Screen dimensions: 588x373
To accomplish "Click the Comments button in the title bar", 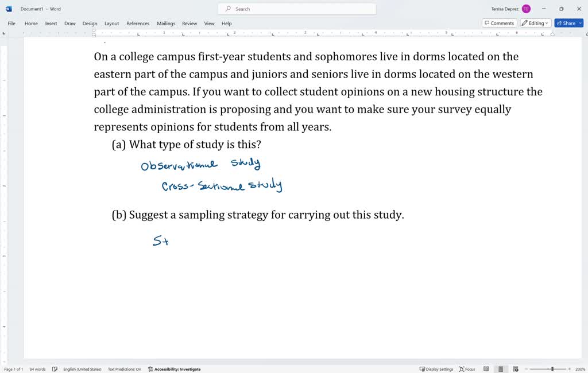I will (498, 23).
